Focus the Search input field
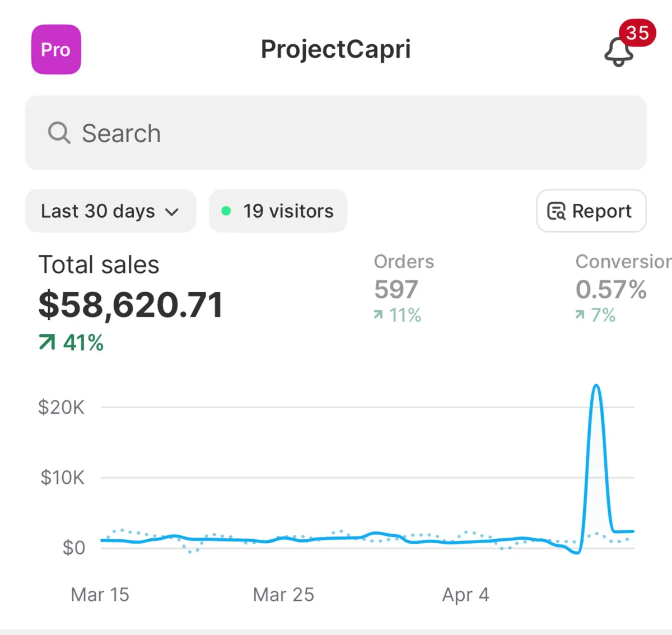 point(336,133)
